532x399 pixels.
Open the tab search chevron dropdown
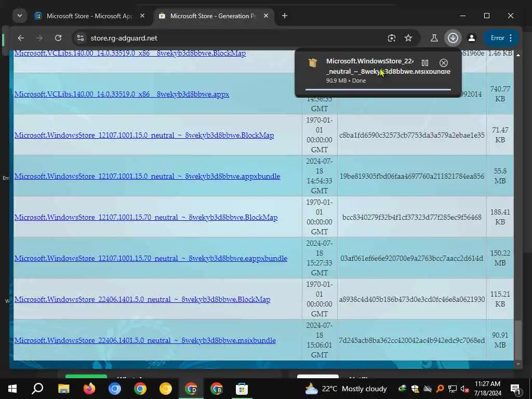point(20,16)
